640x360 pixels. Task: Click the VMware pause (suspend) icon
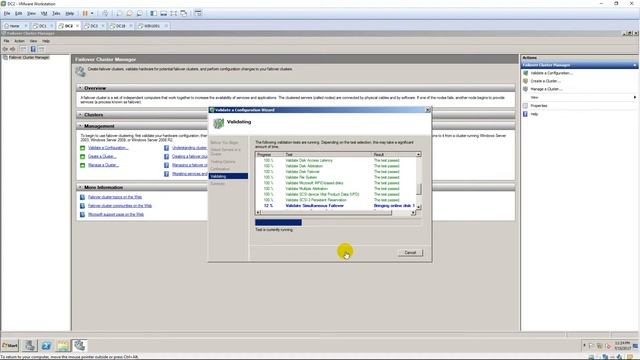point(85,13)
